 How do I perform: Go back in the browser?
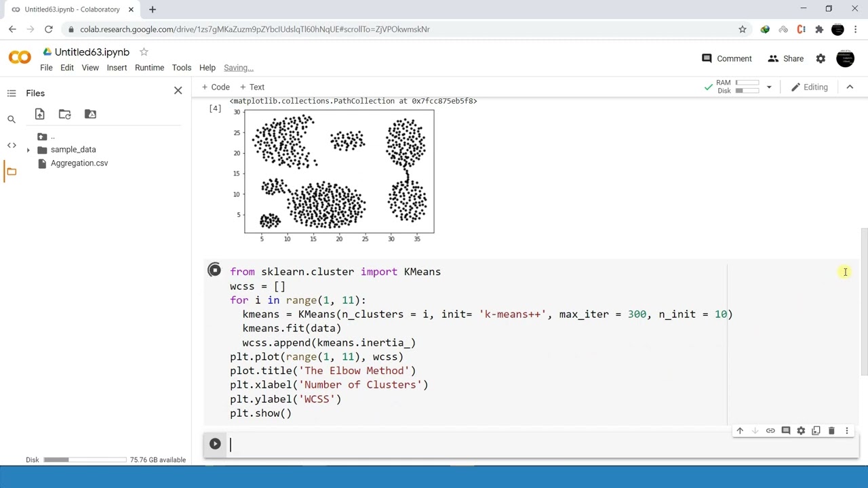coord(12,29)
